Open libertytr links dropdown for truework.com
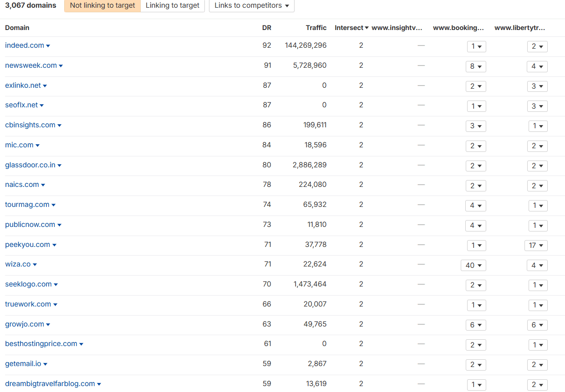565x392 pixels. [538, 305]
